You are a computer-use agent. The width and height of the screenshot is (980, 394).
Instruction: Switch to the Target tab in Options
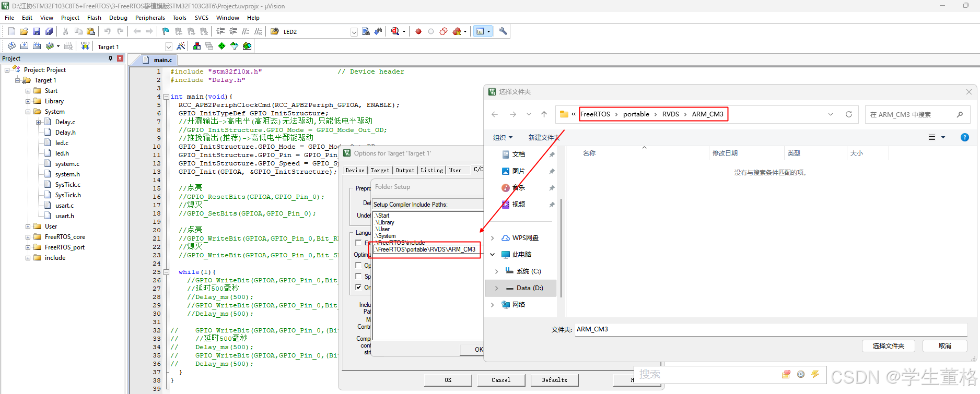(x=380, y=170)
